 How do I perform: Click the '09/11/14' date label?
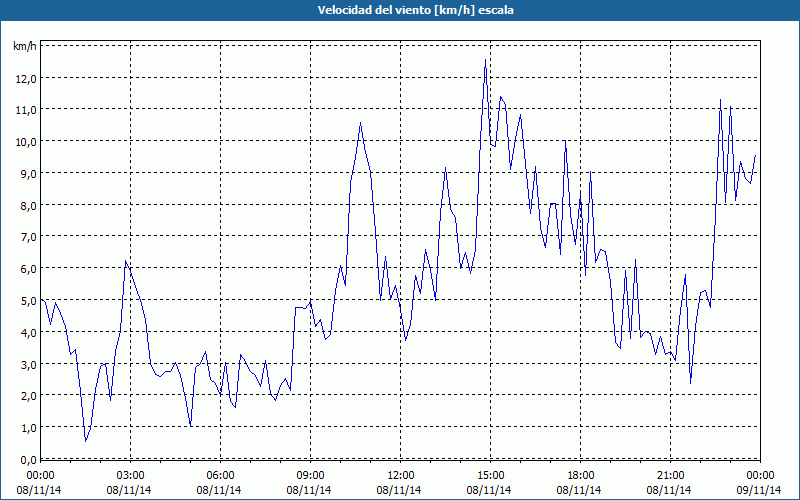point(759,490)
